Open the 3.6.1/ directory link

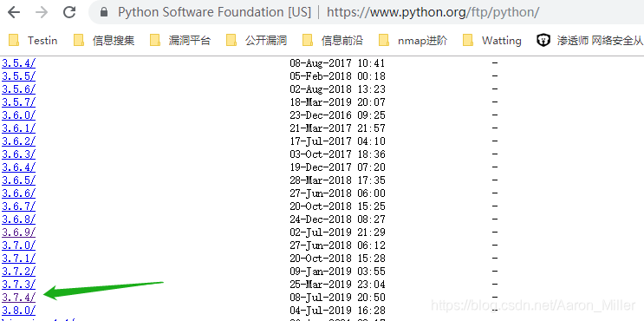click(18, 128)
